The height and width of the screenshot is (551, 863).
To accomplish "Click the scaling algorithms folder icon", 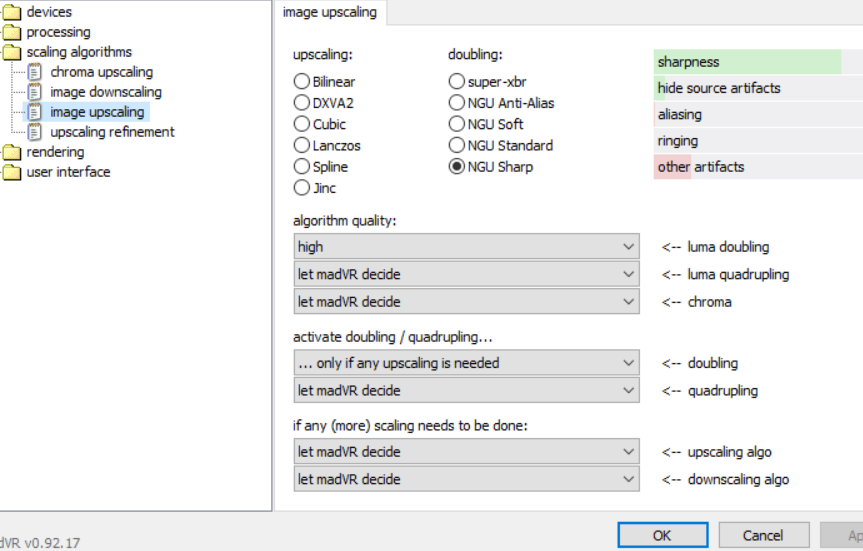I will pyautogui.click(x=11, y=52).
